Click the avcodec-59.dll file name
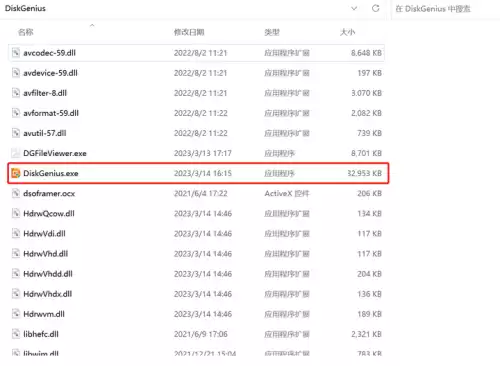The height and width of the screenshot is (366, 500). click(x=49, y=53)
